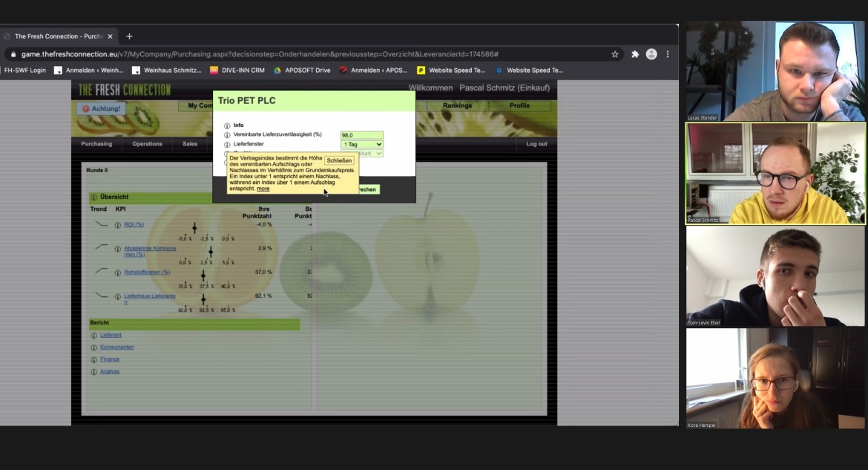Viewport: 868px width, 470px height.
Task: Switch to the Profile tab
Action: coord(520,106)
